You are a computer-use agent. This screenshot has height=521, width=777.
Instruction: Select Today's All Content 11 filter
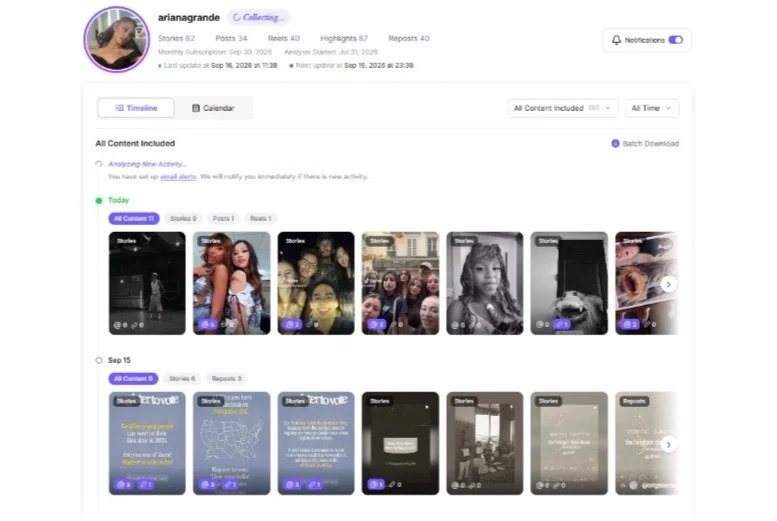[134, 219]
